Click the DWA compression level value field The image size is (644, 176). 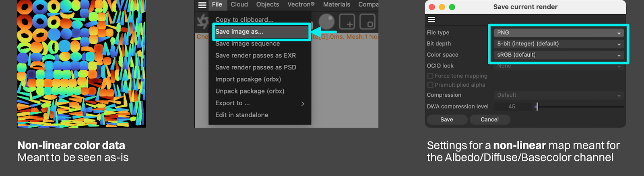(x=512, y=106)
